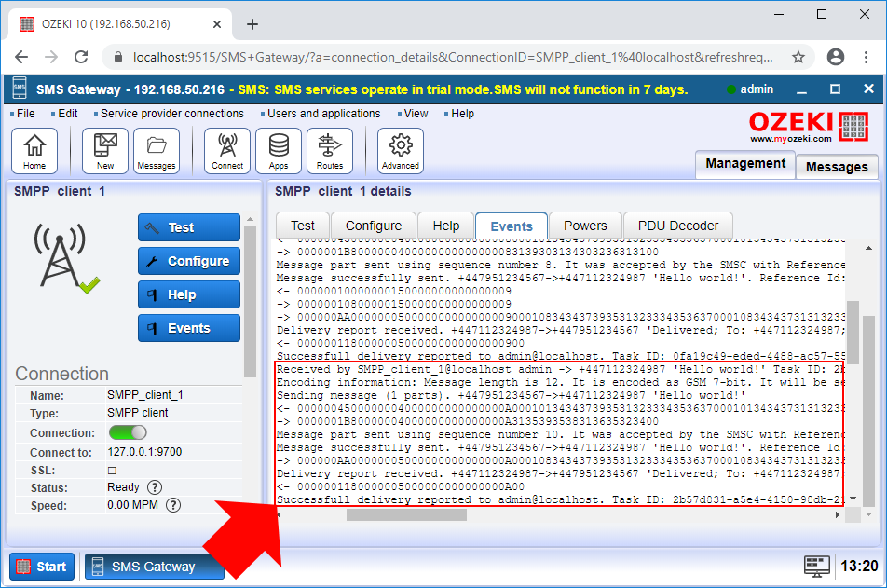Open a new browser tab
The width and height of the screenshot is (887, 588).
pyautogui.click(x=252, y=24)
